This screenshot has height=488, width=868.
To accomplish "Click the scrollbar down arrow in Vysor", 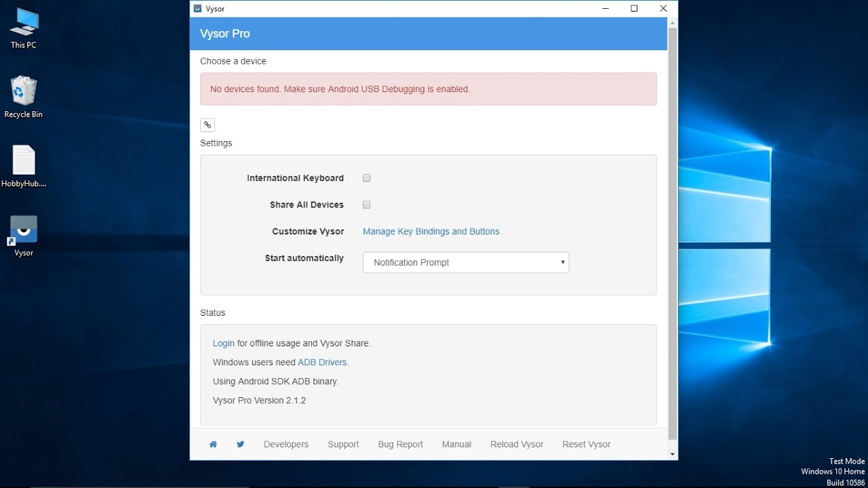I will [x=673, y=454].
